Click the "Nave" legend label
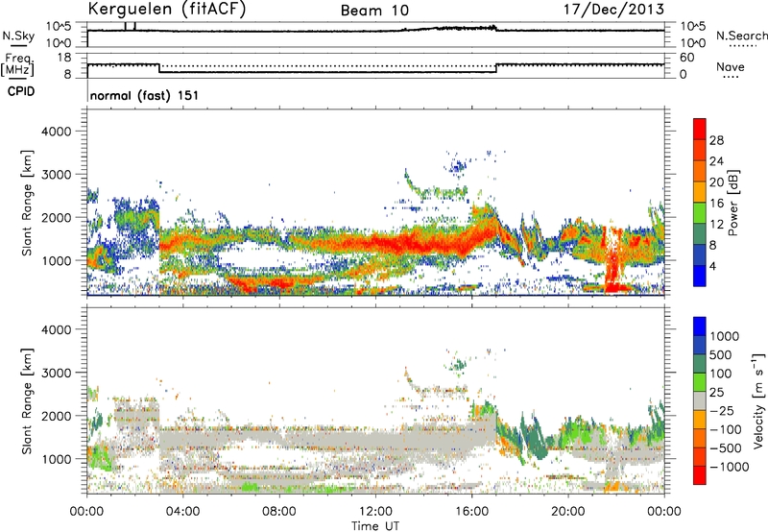 click(x=731, y=66)
